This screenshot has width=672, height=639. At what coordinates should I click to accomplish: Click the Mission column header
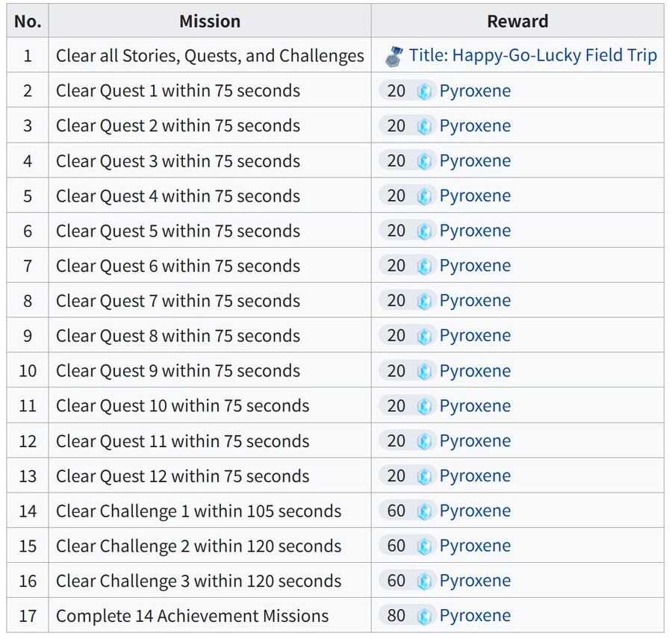(210, 21)
